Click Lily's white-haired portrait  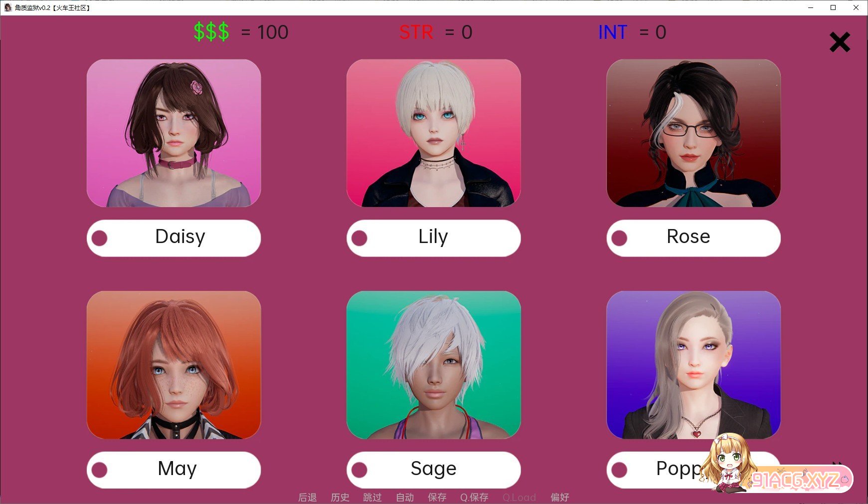(433, 133)
